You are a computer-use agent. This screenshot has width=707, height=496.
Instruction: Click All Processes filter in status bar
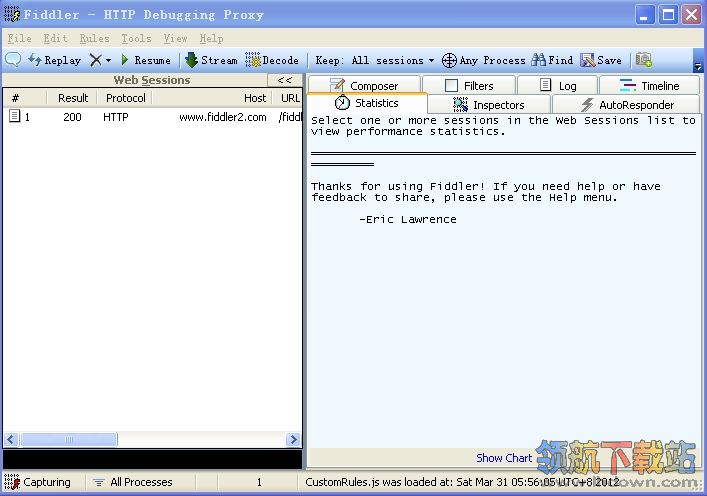133,482
